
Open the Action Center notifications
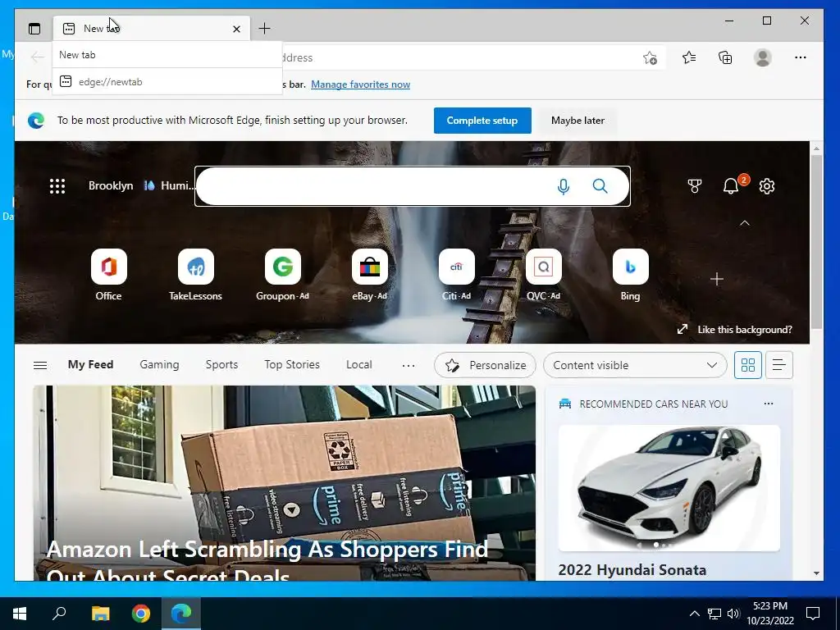click(x=813, y=614)
